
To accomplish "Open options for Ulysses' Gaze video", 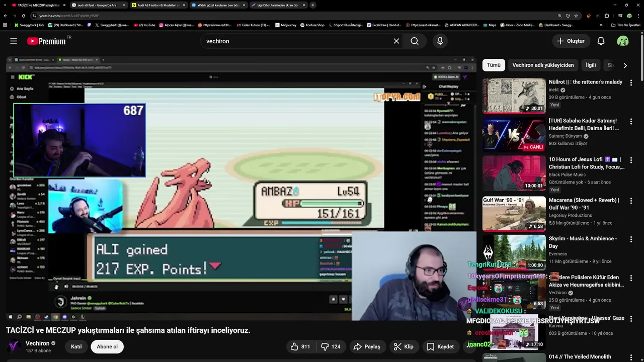I will (631, 318).
